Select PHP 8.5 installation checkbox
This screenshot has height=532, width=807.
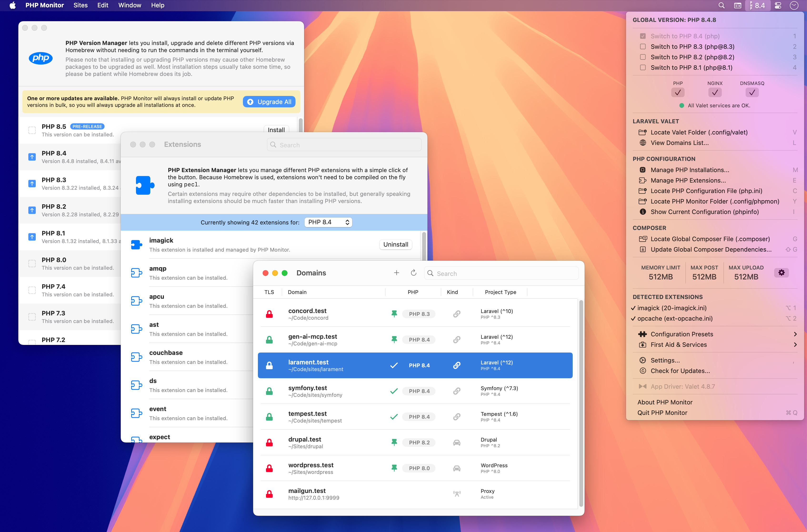click(32, 130)
